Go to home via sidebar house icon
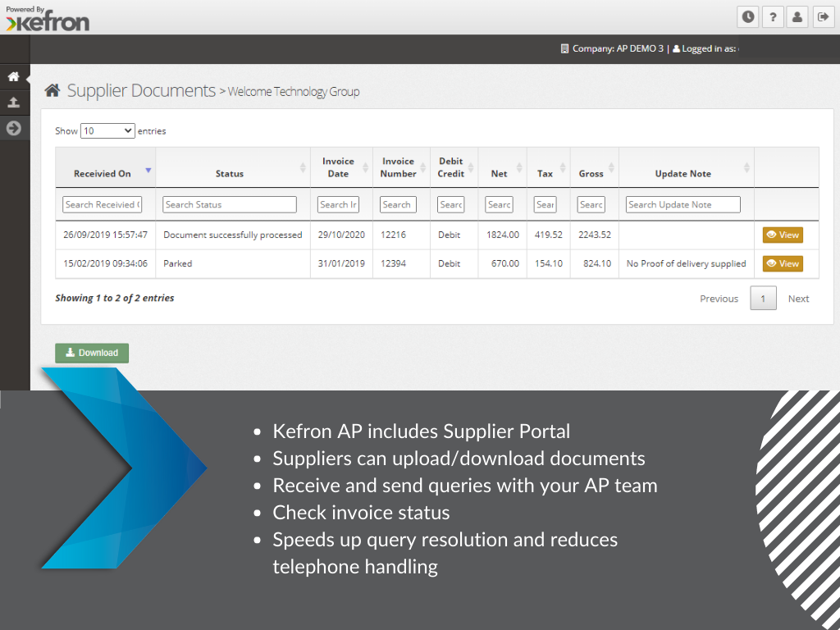Viewport: 840px width, 630px height. click(x=13, y=76)
